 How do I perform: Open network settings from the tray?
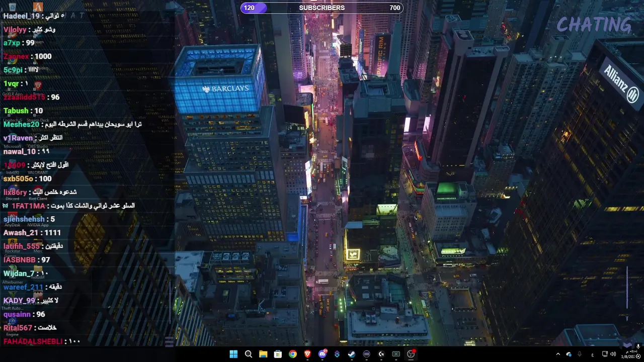click(x=605, y=354)
